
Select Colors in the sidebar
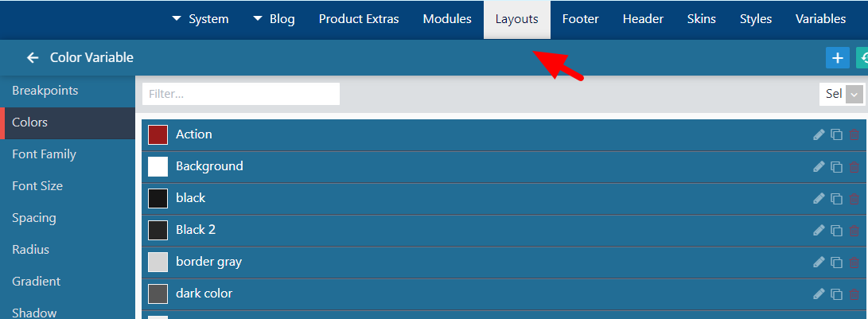coord(68,123)
